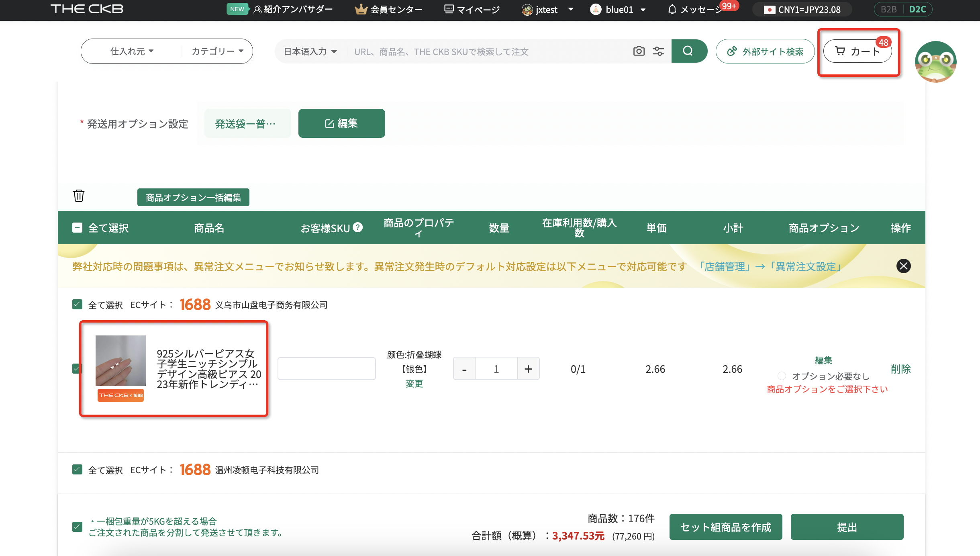The height and width of the screenshot is (556, 980).
Task: Click the 1688 logo beside 温州凌顿电子科技有限公司
Action: click(195, 470)
